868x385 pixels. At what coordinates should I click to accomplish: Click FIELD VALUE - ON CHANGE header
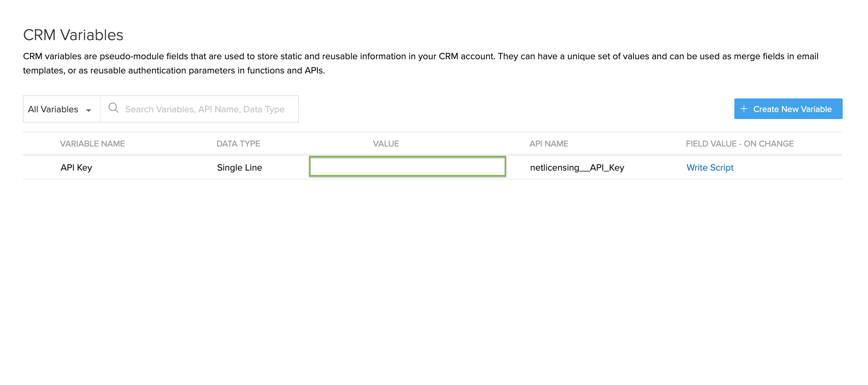(740, 143)
